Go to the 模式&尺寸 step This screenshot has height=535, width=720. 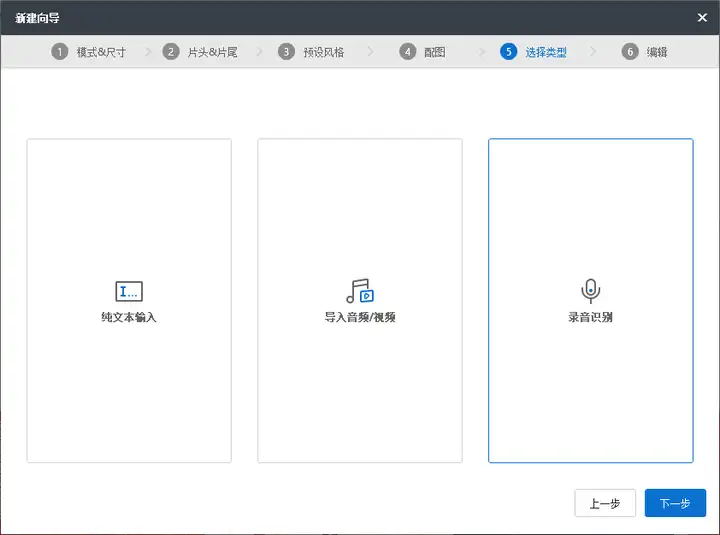101,52
